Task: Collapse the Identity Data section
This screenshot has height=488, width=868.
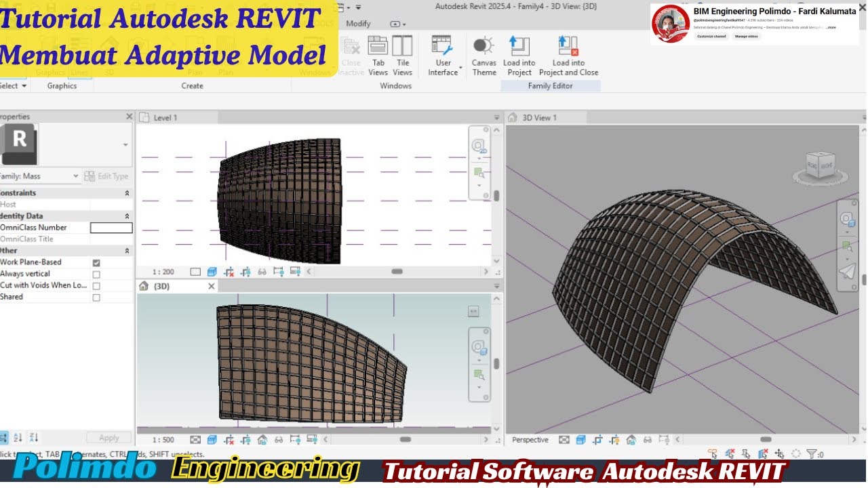Action: [x=127, y=216]
